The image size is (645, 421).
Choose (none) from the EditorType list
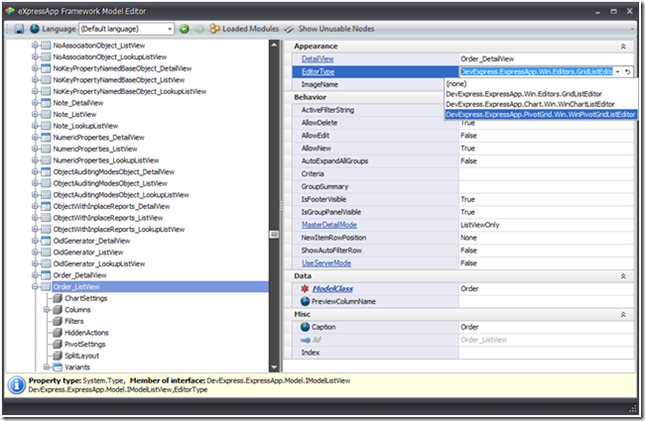click(540, 84)
